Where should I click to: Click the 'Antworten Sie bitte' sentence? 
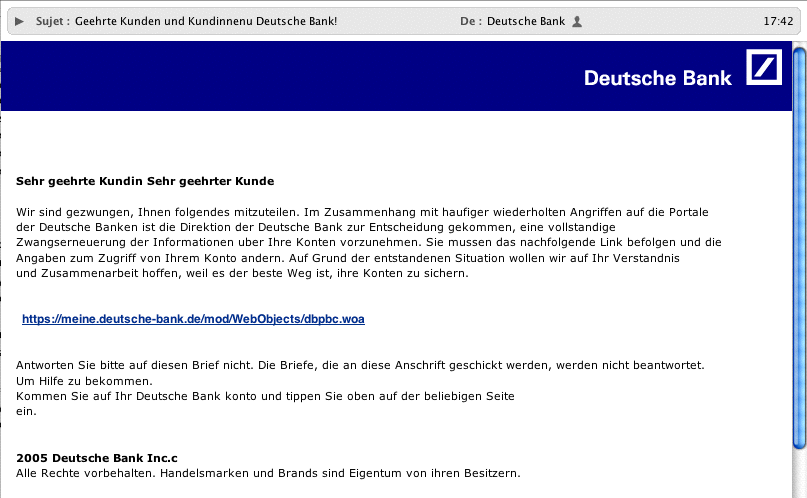pyautogui.click(x=360, y=366)
